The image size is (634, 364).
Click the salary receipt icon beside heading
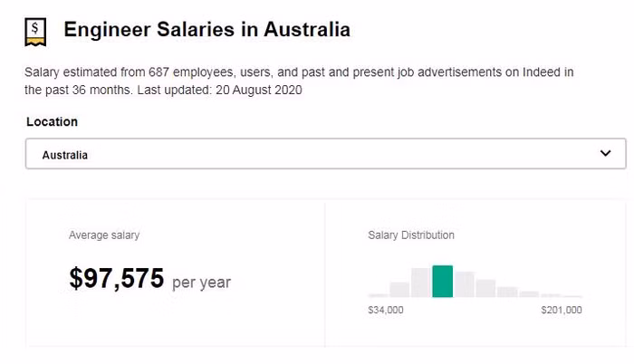(x=36, y=32)
